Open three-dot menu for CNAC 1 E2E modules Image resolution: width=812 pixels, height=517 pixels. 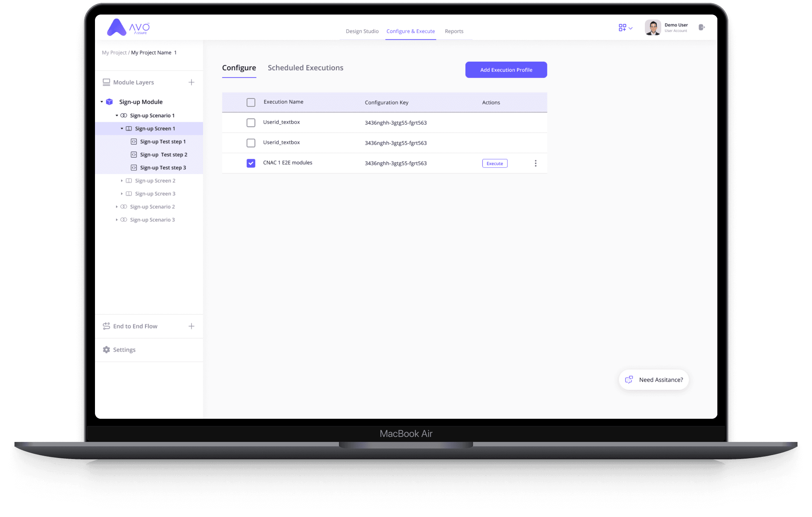[x=535, y=163]
